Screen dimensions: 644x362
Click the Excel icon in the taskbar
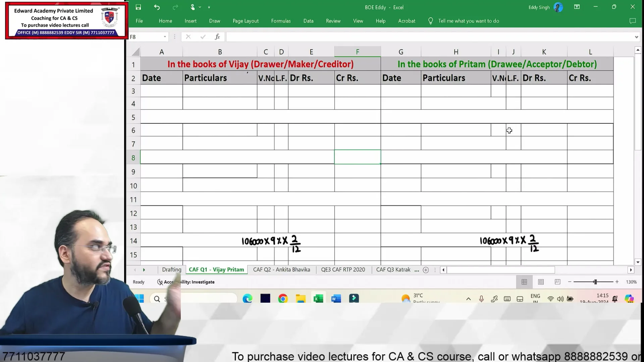pos(318,298)
